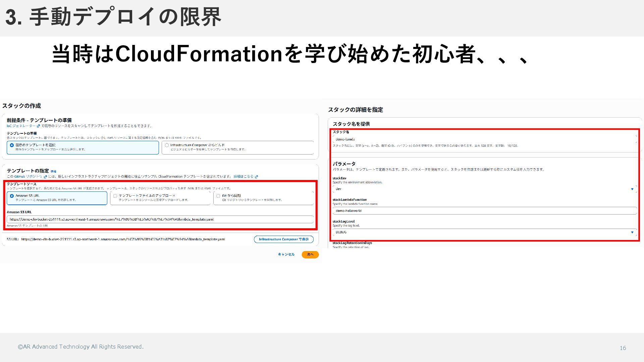
Task: Click external-link icon after 詳細はこちら
Action: click(x=257, y=177)
